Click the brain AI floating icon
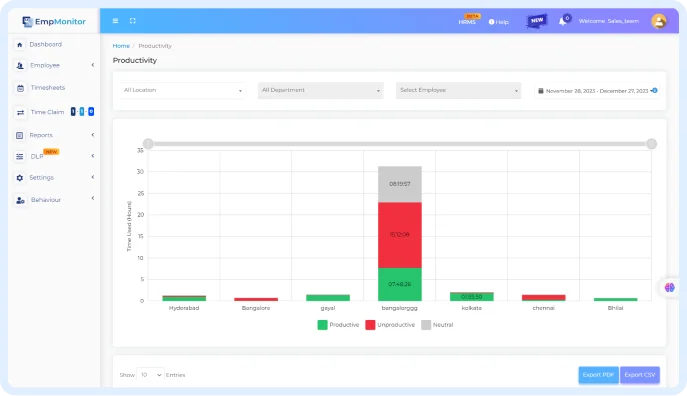Image resolution: width=687 pixels, height=396 pixels. pyautogui.click(x=669, y=288)
